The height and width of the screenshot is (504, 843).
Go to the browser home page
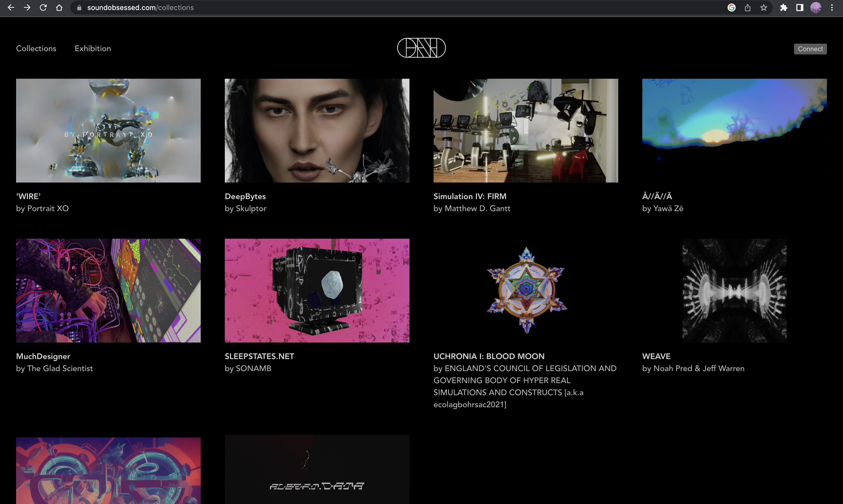59,8
